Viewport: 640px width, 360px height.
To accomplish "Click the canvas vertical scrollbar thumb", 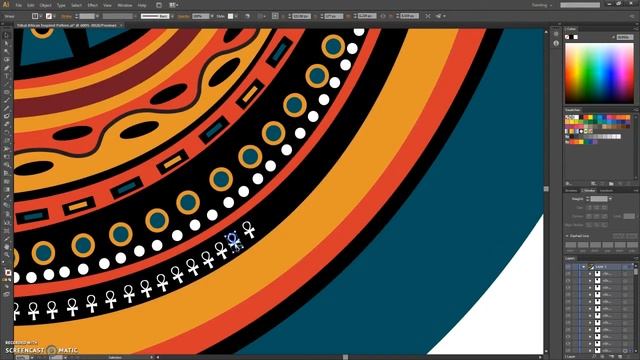I will pos(546,189).
